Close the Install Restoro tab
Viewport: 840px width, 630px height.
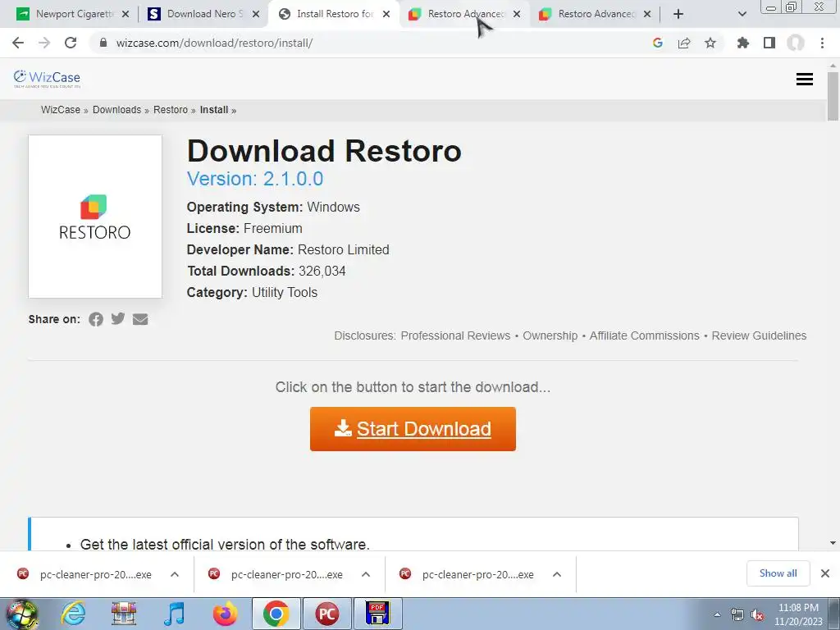386,14
